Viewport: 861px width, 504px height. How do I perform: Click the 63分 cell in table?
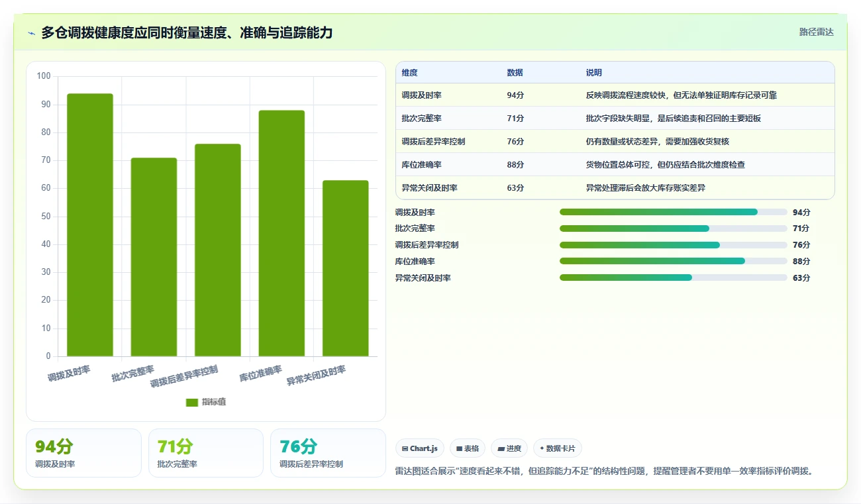click(x=515, y=188)
